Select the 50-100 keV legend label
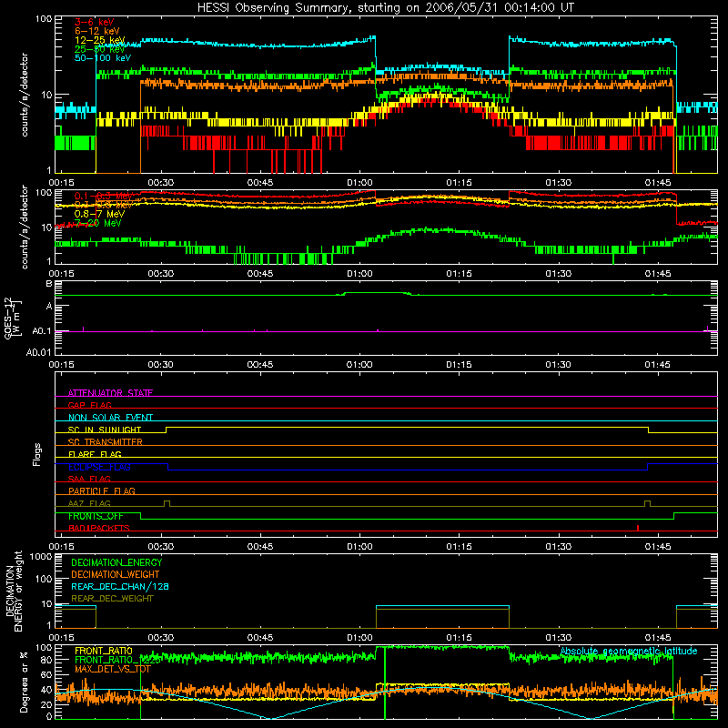The height and width of the screenshot is (728, 728). [103, 58]
